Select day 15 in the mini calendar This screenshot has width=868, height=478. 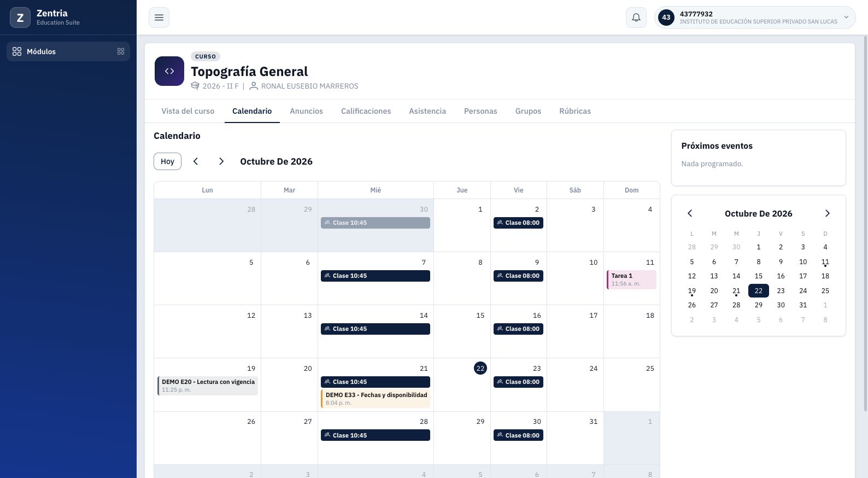(759, 276)
